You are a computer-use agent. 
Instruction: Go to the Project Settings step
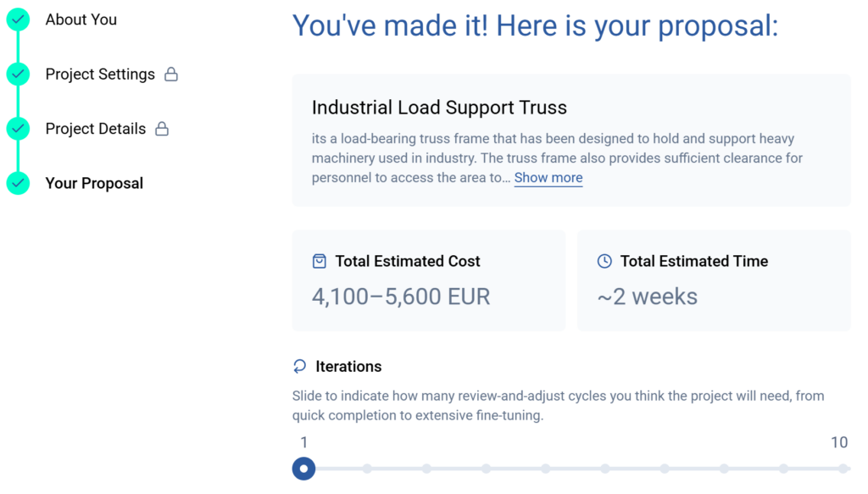pos(100,75)
